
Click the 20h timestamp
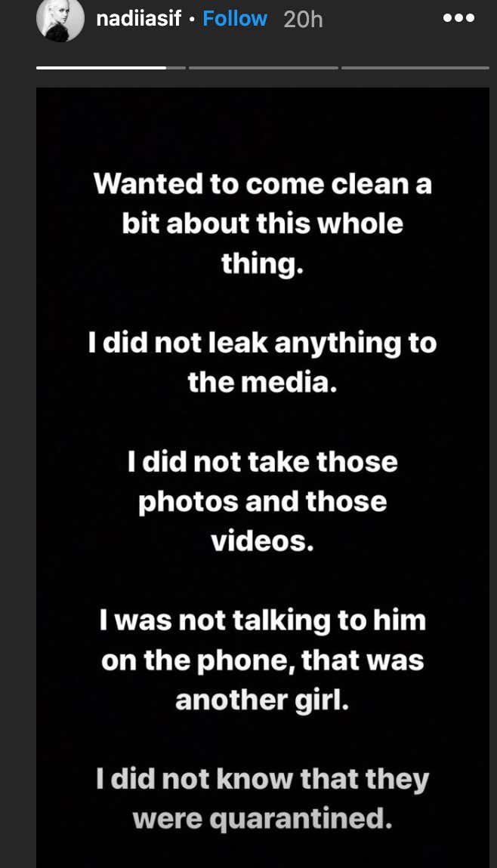(303, 20)
